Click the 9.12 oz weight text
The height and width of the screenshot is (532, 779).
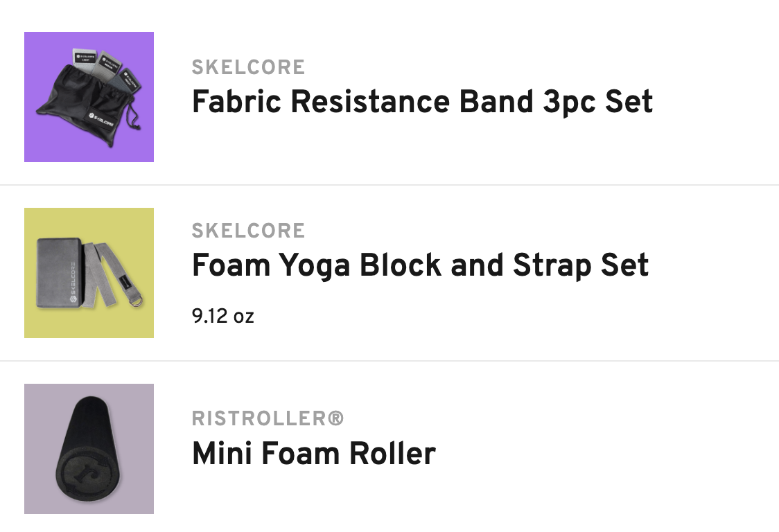[x=223, y=316]
